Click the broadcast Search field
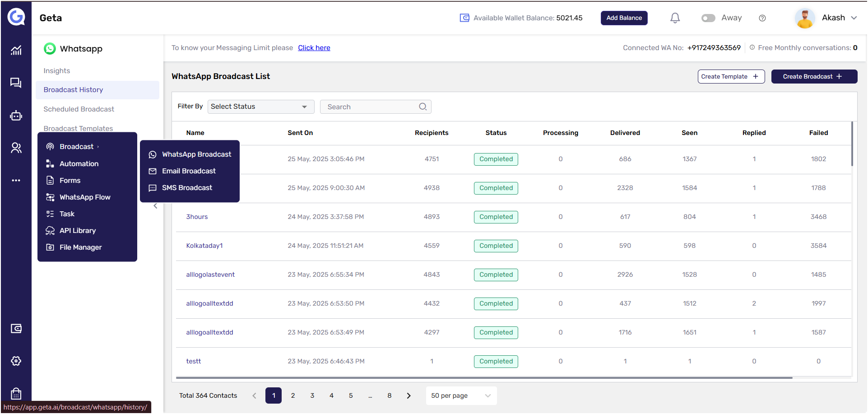Image resolution: width=868 pixels, height=414 pixels. [x=371, y=107]
